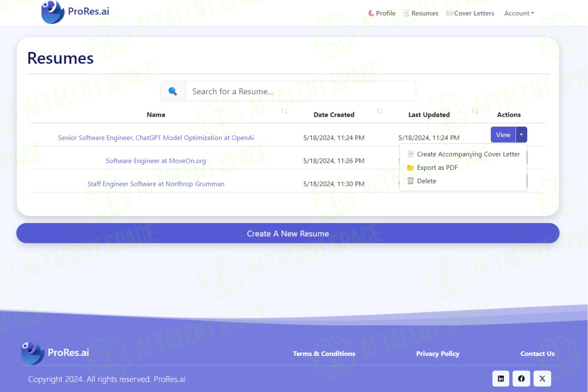Image resolution: width=588 pixels, height=392 pixels.
Task: Collapse the View button dropdown arrow
Action: pyautogui.click(x=521, y=134)
